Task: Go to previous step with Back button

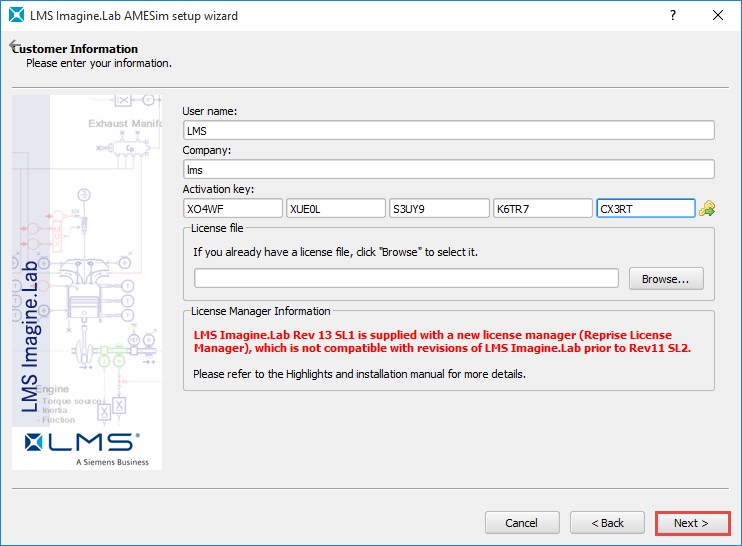Action: (607, 523)
